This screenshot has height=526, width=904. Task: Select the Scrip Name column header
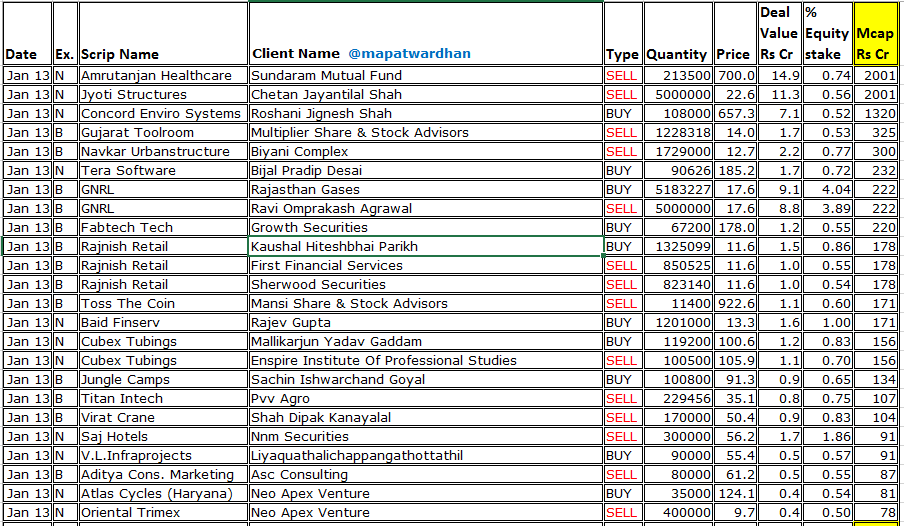click(163, 33)
